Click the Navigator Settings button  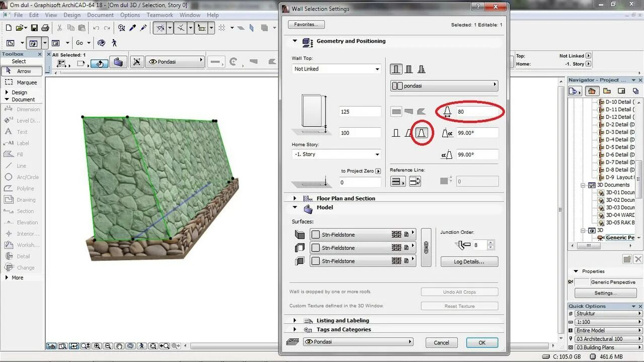(x=605, y=293)
